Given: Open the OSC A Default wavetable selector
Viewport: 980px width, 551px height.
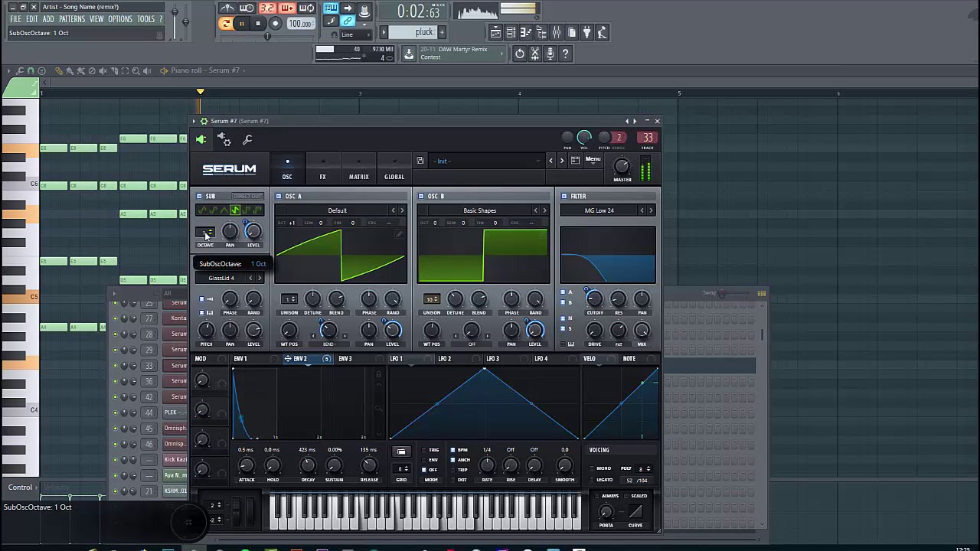Looking at the screenshot, I should coord(338,210).
